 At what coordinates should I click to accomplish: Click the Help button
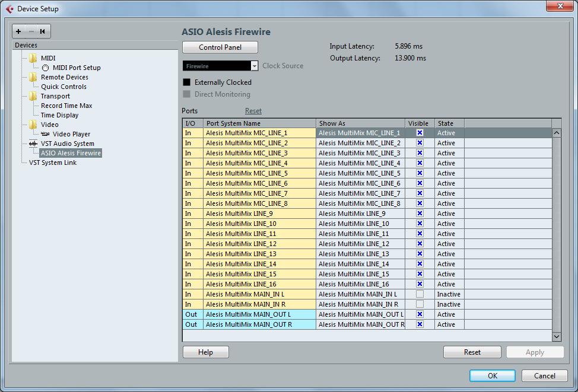[206, 352]
